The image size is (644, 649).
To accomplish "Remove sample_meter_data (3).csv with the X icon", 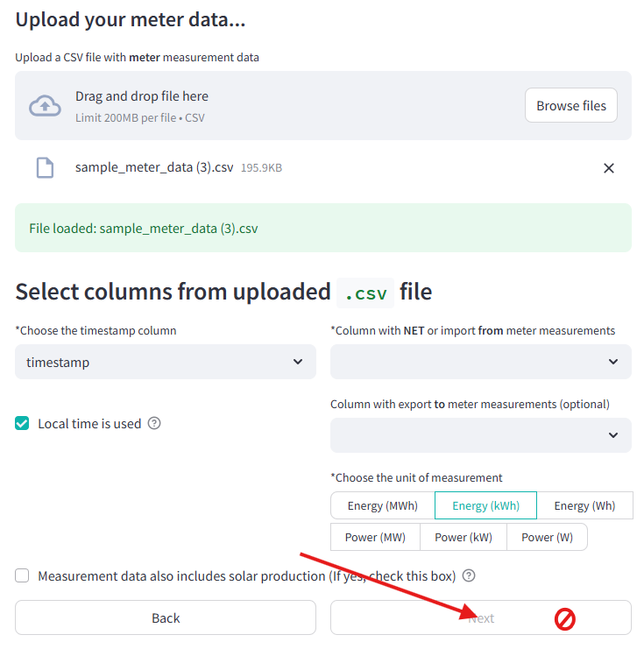I will click(608, 168).
